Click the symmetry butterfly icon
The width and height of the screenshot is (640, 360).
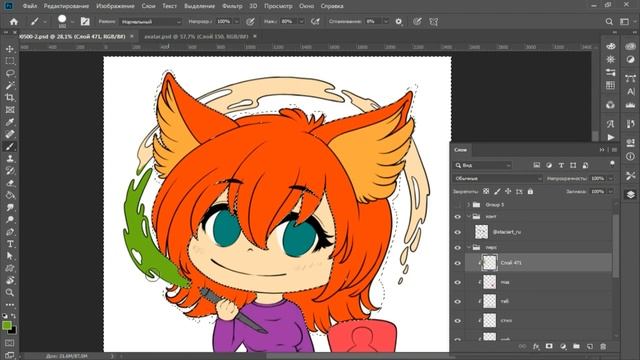tap(433, 22)
